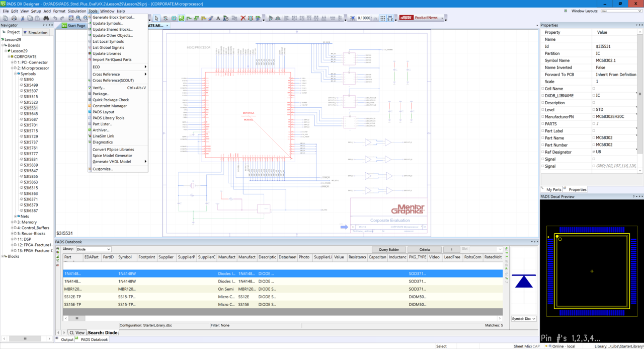Toggle checkbox left of Part Label property
The width and height of the screenshot is (644, 349).
[x=542, y=130]
